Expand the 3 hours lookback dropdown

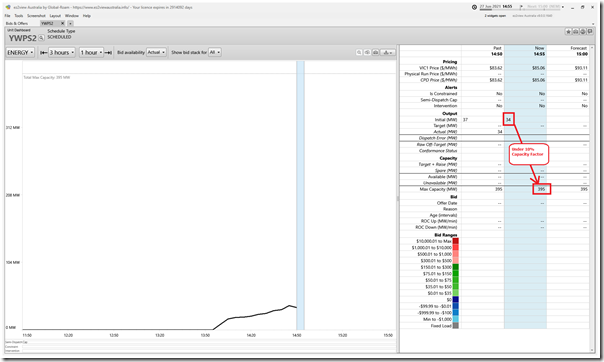(x=62, y=52)
